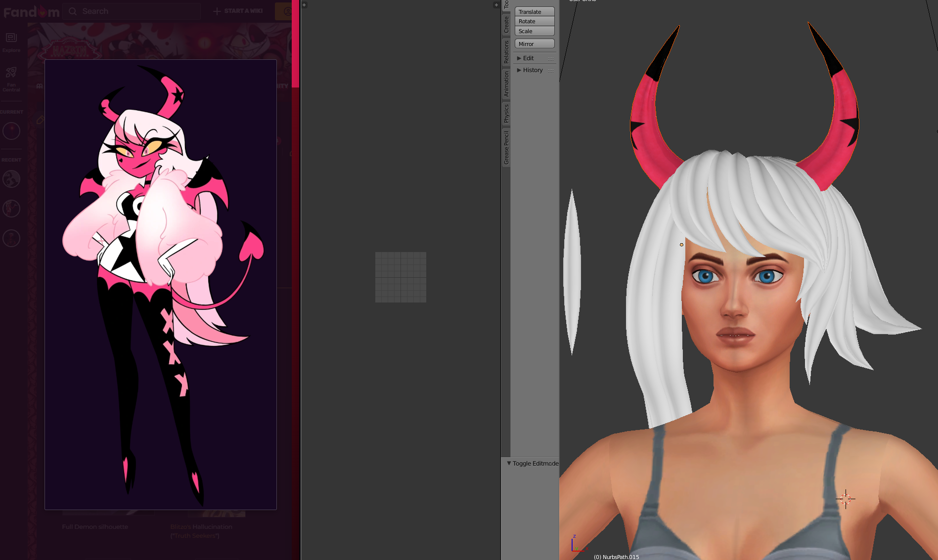Click the Fandom logo in the browser
This screenshot has width=938, height=560.
[x=31, y=12]
